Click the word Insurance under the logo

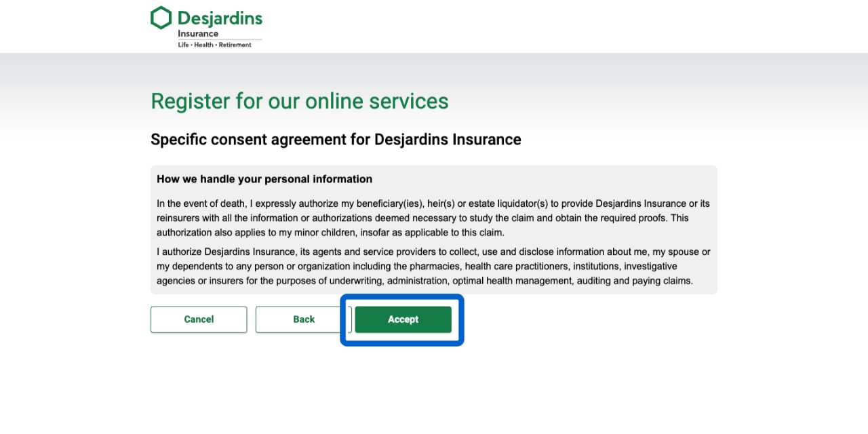tap(198, 34)
